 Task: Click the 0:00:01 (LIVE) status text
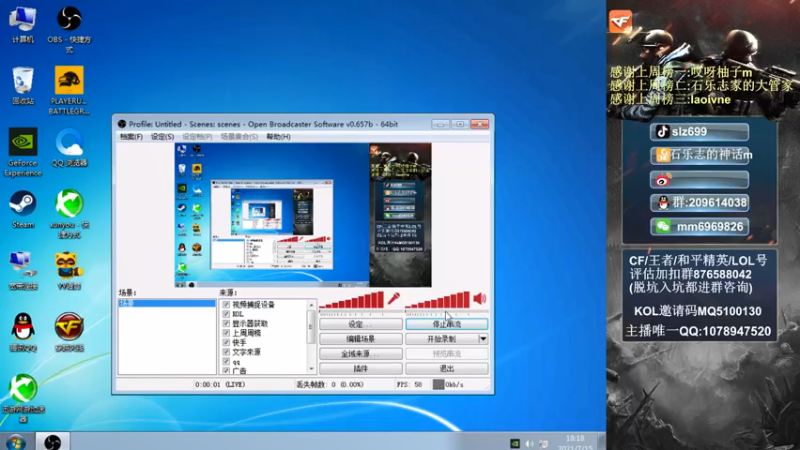point(220,384)
